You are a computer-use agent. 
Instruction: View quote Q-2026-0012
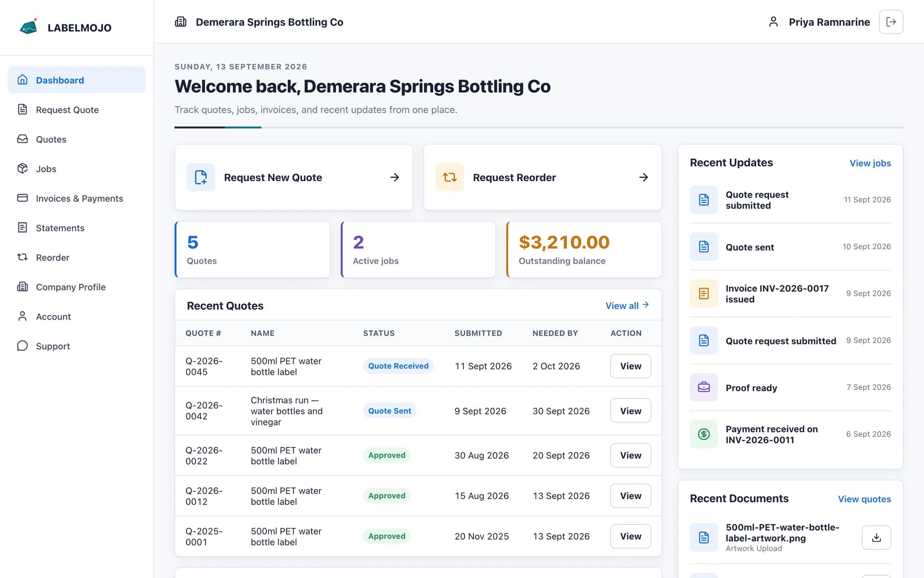(x=630, y=496)
